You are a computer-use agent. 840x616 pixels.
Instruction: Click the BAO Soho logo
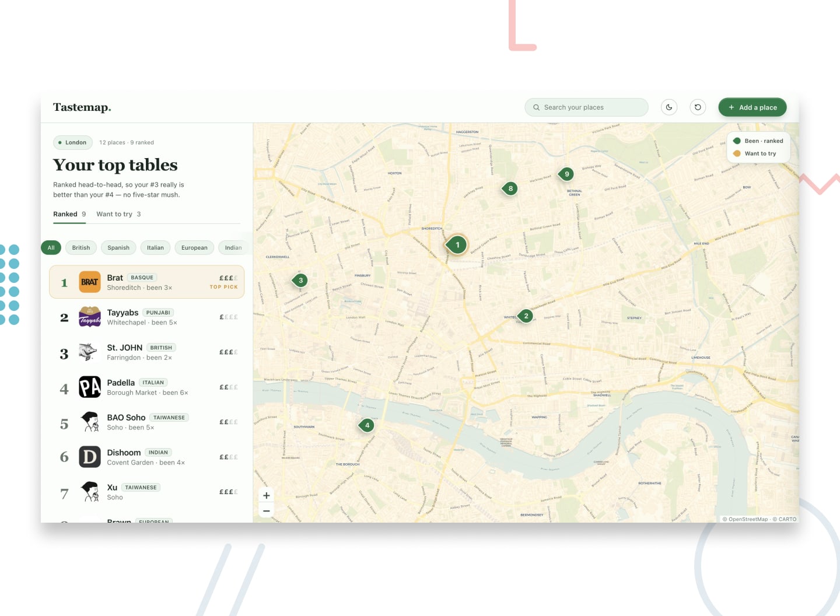point(90,422)
